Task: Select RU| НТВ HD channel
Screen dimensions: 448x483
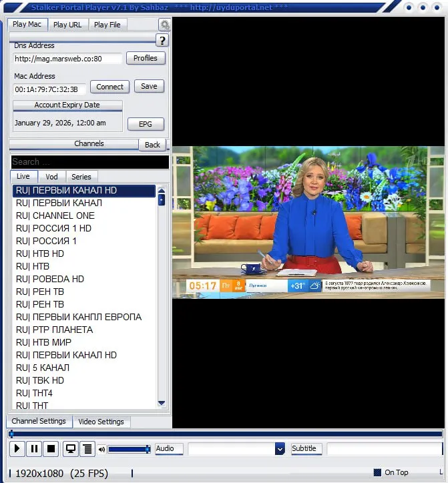Action: (x=84, y=254)
